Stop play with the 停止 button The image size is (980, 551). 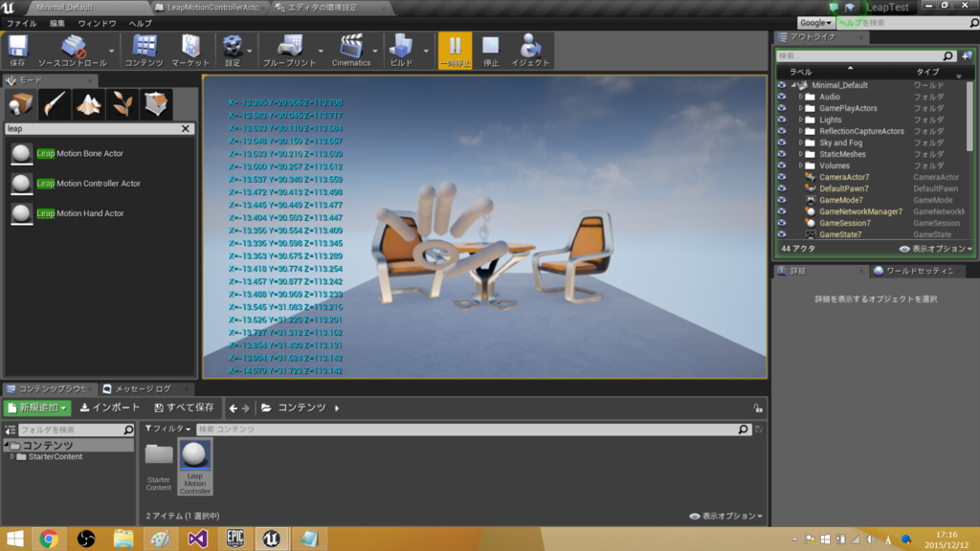[491, 51]
